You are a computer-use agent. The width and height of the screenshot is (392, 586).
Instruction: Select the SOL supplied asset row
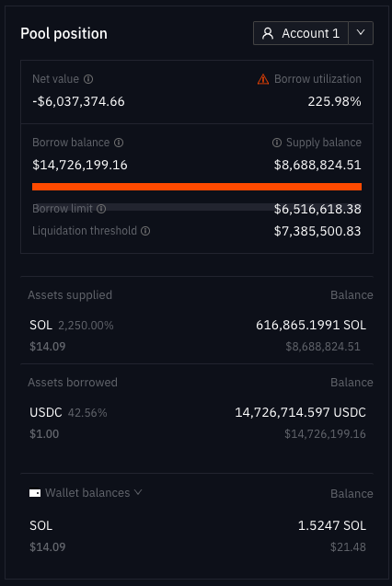tap(197, 335)
